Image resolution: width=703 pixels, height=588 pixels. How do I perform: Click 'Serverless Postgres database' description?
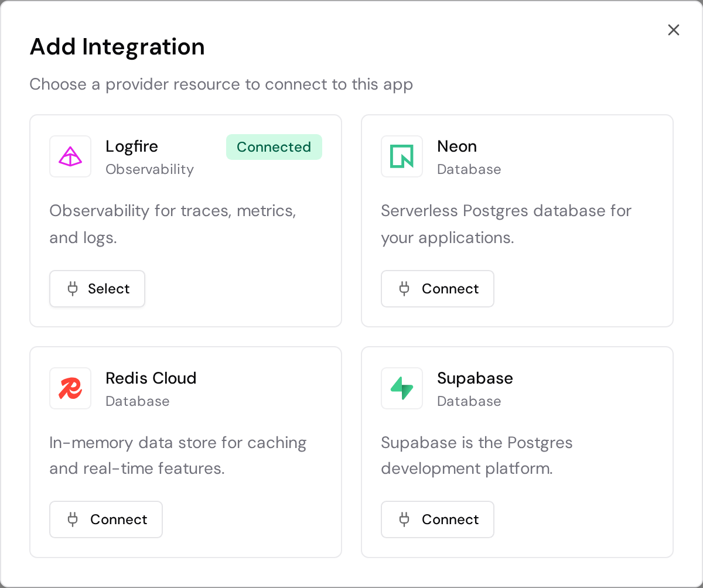point(506,224)
